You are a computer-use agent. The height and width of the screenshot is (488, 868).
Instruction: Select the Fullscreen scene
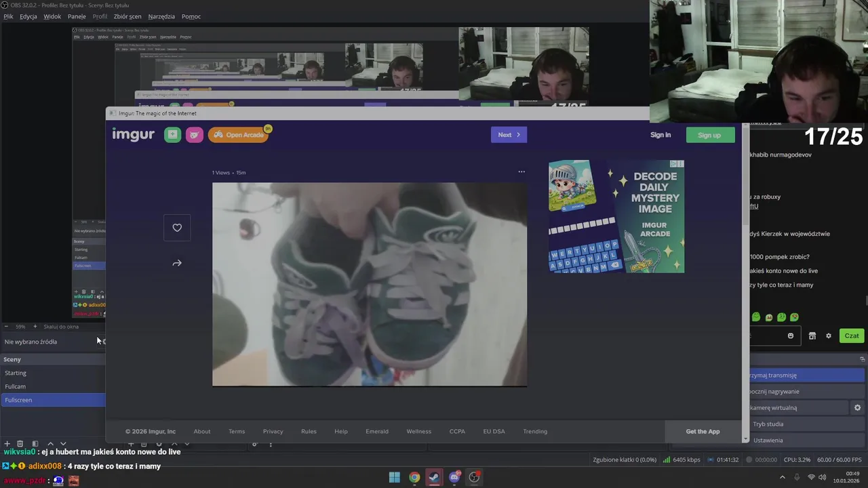coord(53,400)
